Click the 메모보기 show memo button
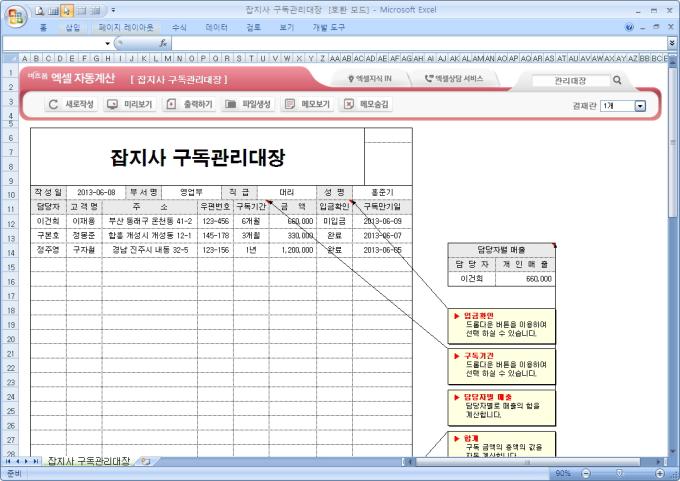The height and width of the screenshot is (481, 680). tap(307, 104)
